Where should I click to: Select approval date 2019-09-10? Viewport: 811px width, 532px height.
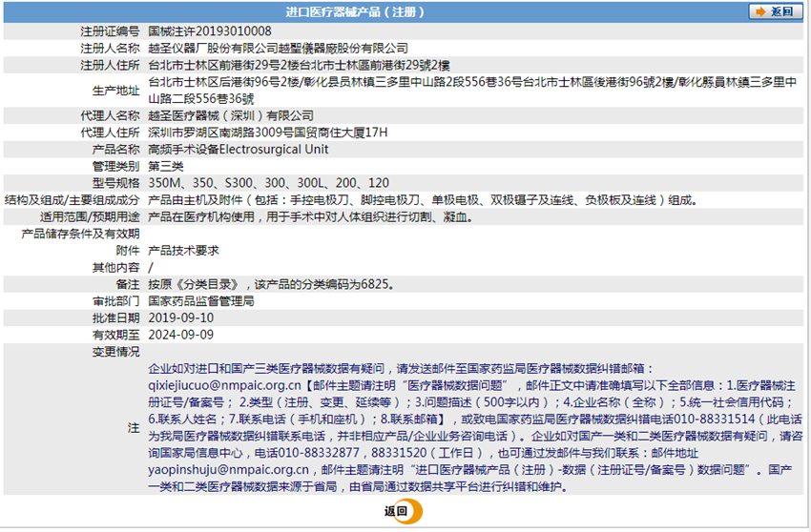(180, 317)
